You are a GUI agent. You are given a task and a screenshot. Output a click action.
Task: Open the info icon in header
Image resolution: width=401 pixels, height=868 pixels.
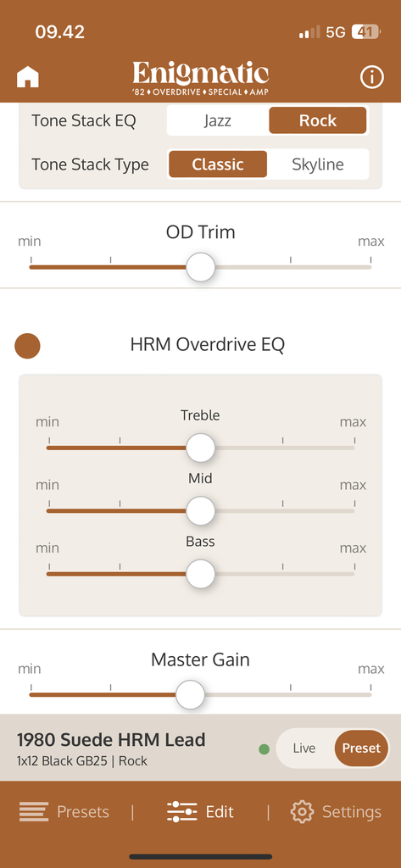pos(371,77)
